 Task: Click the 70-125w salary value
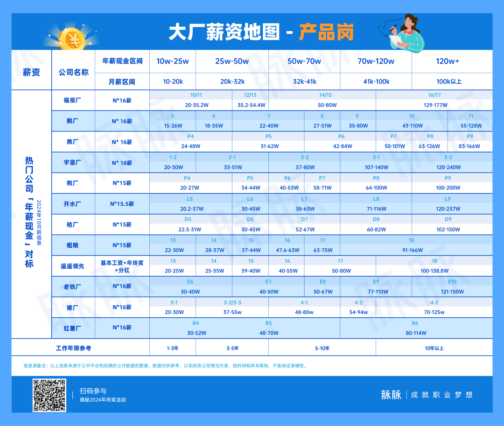tap(434, 312)
